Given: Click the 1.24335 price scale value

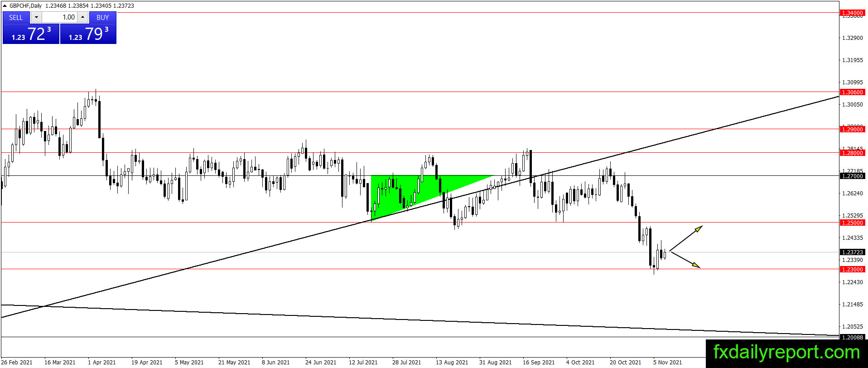Looking at the screenshot, I should [852, 237].
